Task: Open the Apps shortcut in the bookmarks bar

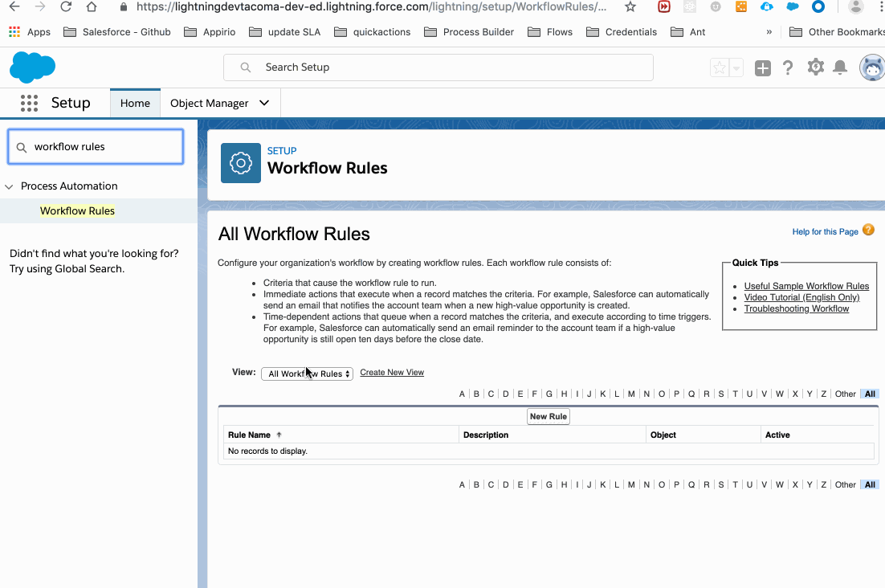Action: 30,32
